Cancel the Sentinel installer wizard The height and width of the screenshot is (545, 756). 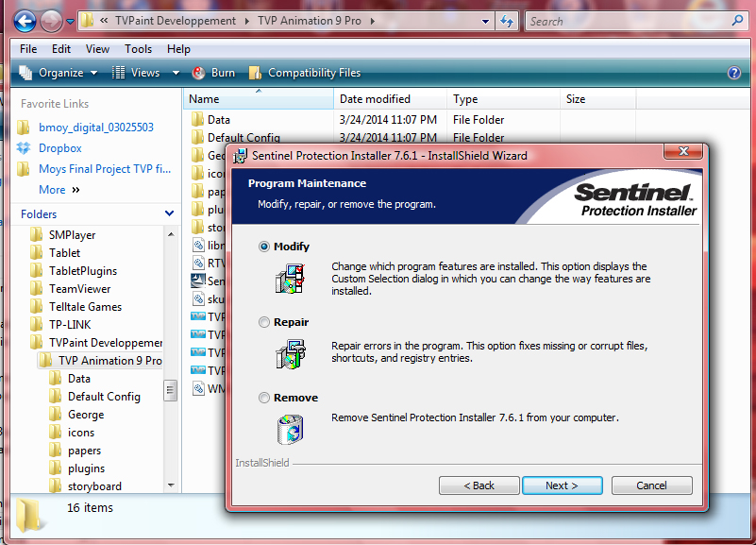point(652,485)
